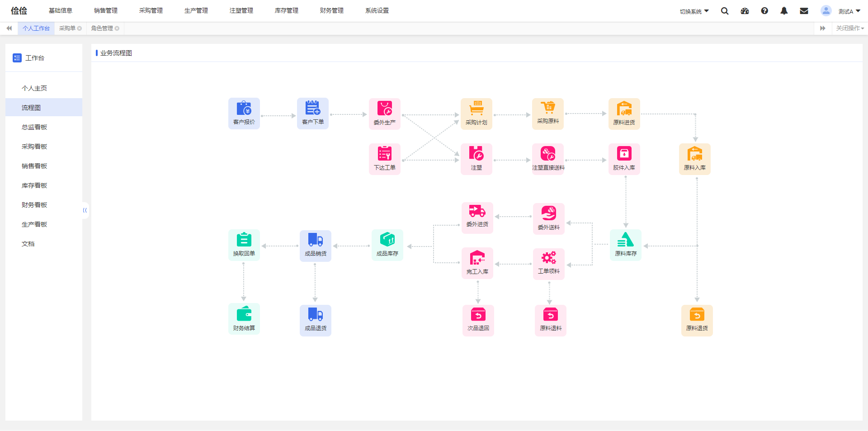Open the 成品退货 flow icon
This screenshot has width=868, height=431.
tap(316, 321)
